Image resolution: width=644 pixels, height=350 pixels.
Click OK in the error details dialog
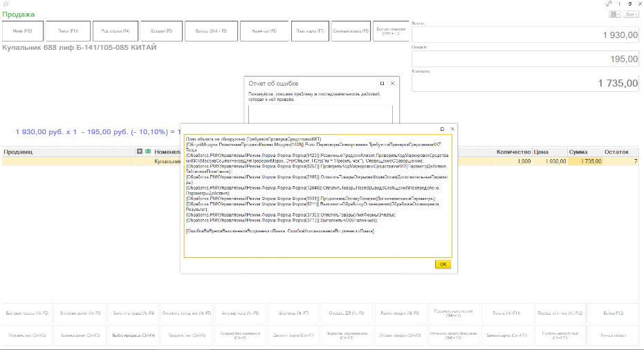[443, 264]
